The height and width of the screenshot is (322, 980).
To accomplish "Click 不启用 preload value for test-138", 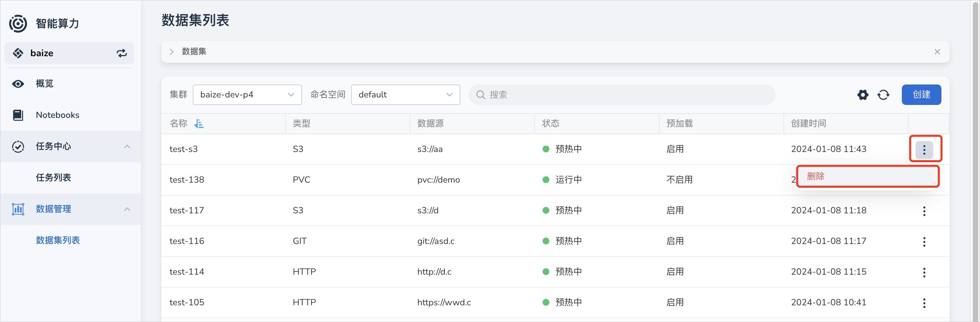I will [679, 180].
